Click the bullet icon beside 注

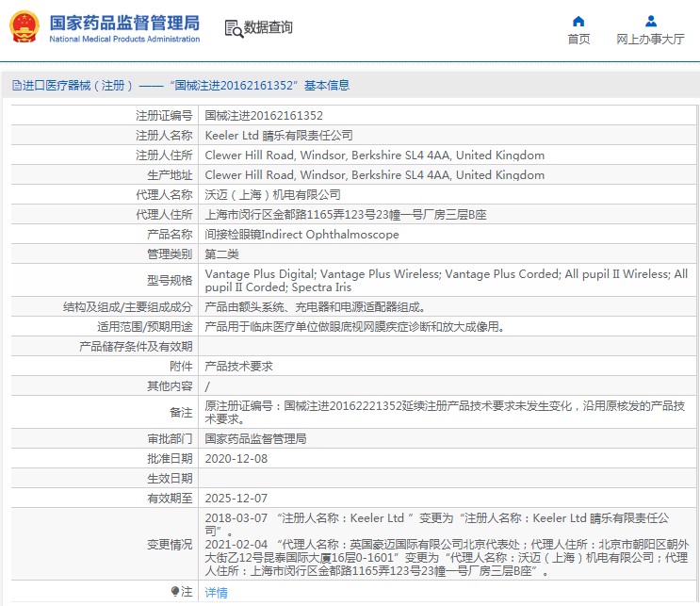(x=174, y=592)
